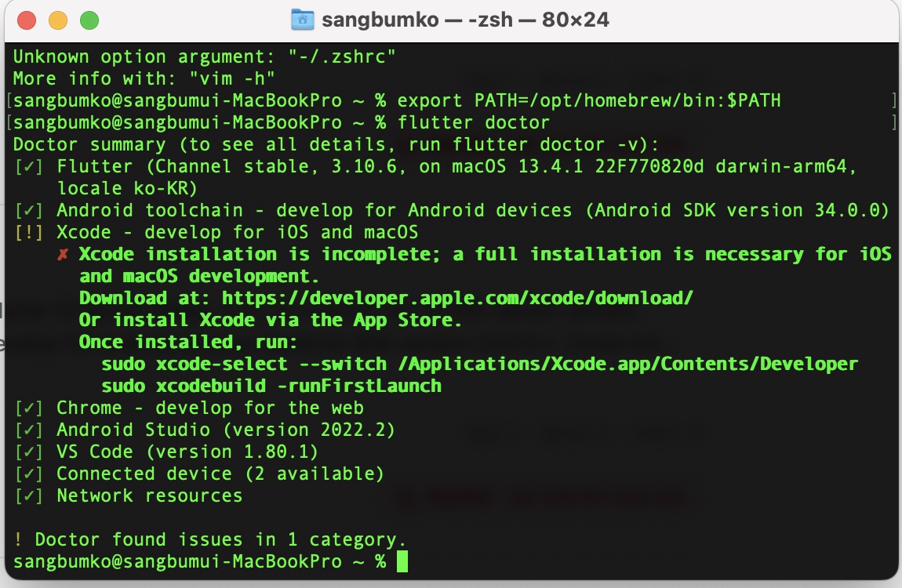Click the checkmark beside Android toolchain
Image resolution: width=902 pixels, height=588 pixels.
click(29, 210)
